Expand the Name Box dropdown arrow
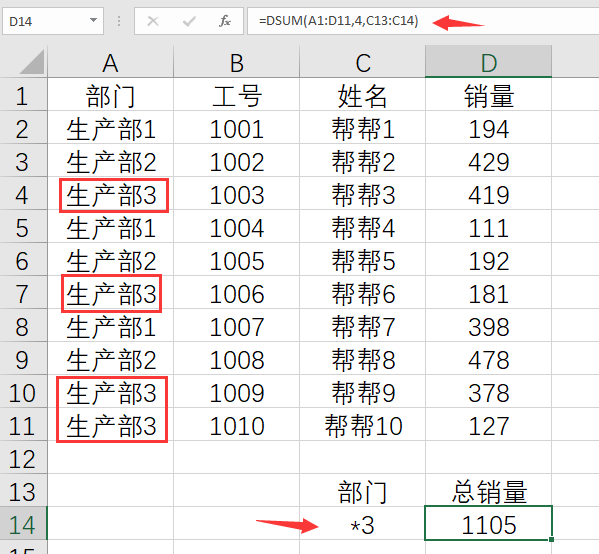Image resolution: width=599 pixels, height=554 pixels. tap(93, 20)
